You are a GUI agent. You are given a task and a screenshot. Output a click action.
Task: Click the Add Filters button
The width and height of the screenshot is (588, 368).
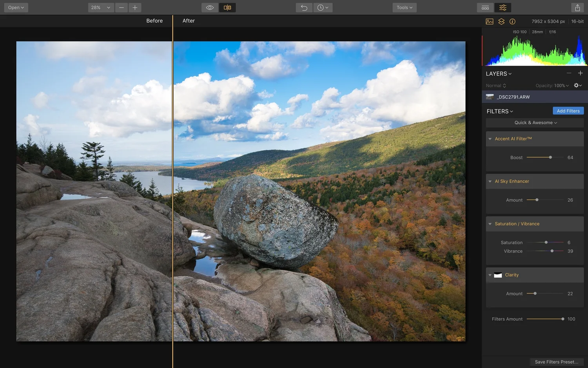pyautogui.click(x=568, y=111)
